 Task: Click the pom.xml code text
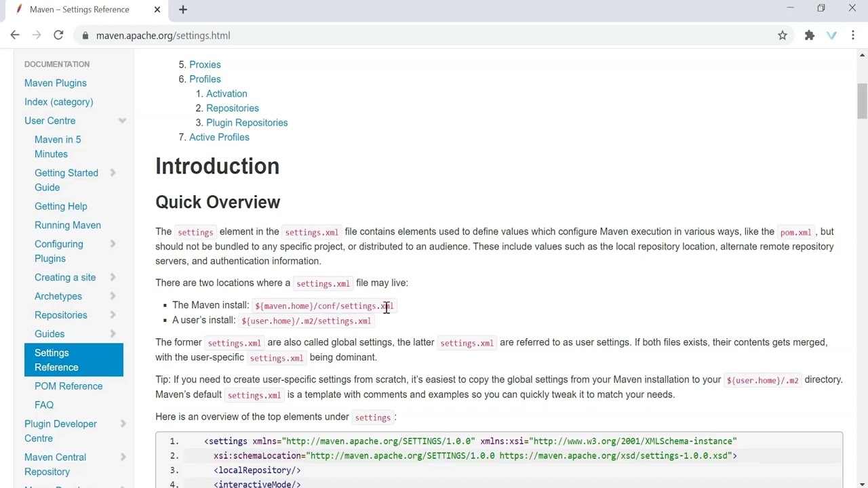(x=795, y=232)
